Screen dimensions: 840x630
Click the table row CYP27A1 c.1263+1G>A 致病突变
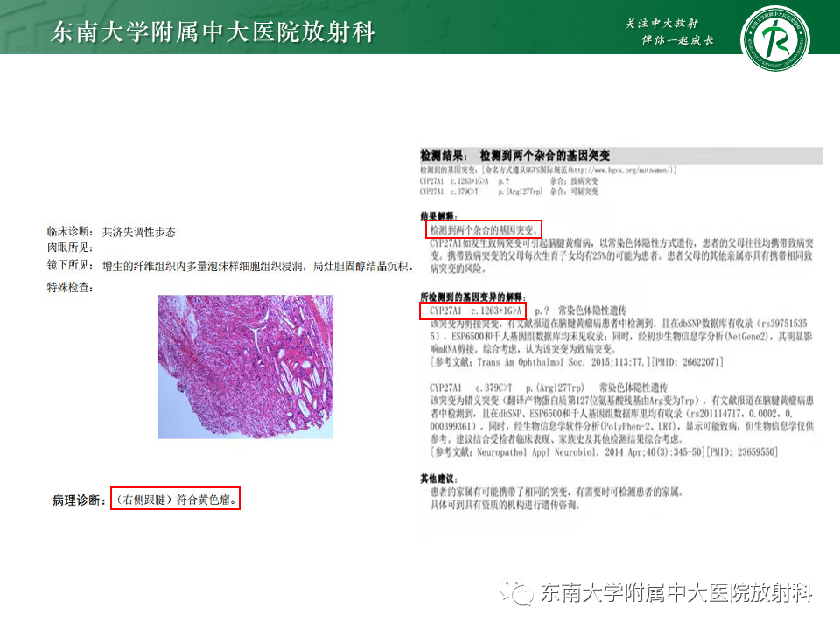tap(509, 181)
